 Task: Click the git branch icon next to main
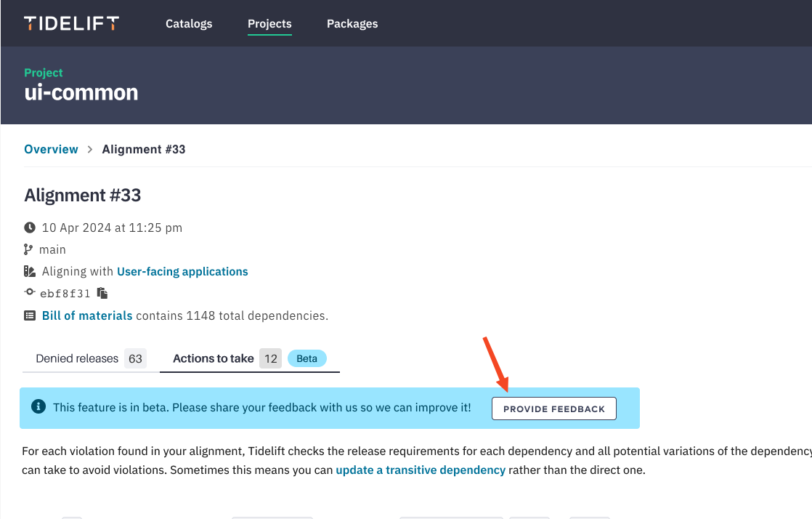click(x=28, y=249)
